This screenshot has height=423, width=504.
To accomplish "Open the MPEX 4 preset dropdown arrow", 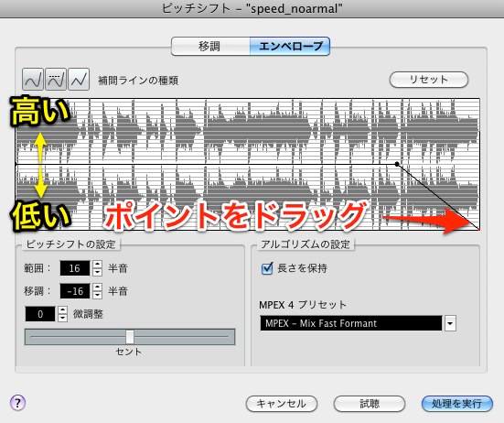I will [x=450, y=323].
